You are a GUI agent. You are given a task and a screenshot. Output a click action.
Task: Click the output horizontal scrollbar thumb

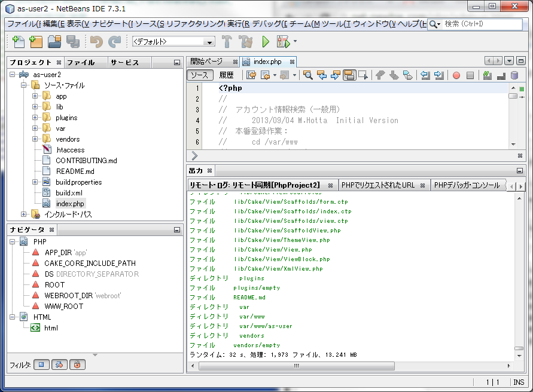click(x=297, y=366)
